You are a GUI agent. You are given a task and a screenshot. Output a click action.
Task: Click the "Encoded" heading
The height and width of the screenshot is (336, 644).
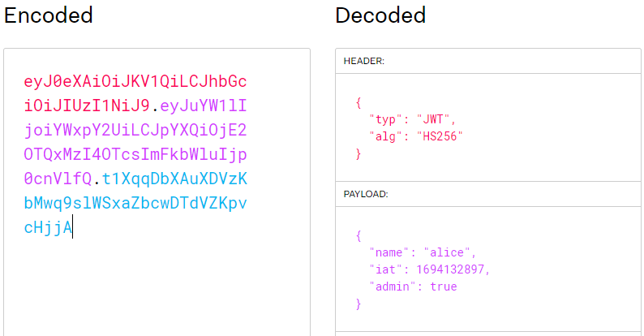(x=49, y=15)
